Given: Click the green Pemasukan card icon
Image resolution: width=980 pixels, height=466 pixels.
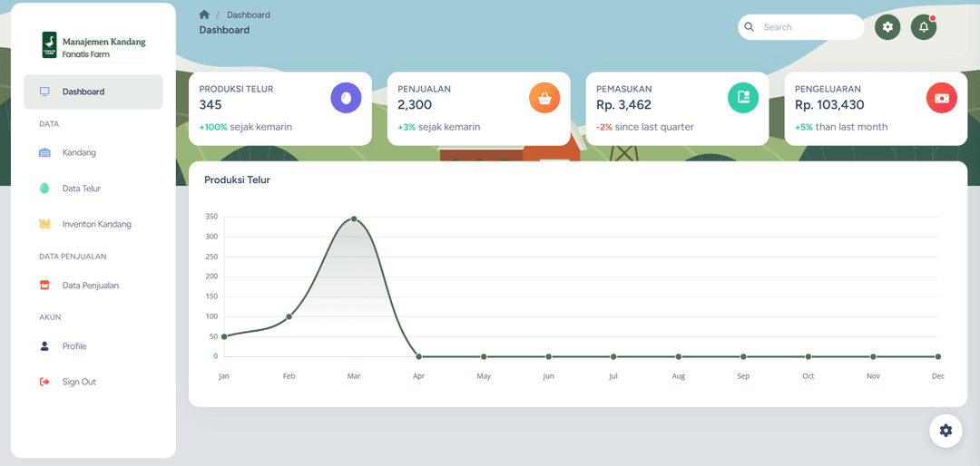Looking at the screenshot, I should tap(743, 97).
